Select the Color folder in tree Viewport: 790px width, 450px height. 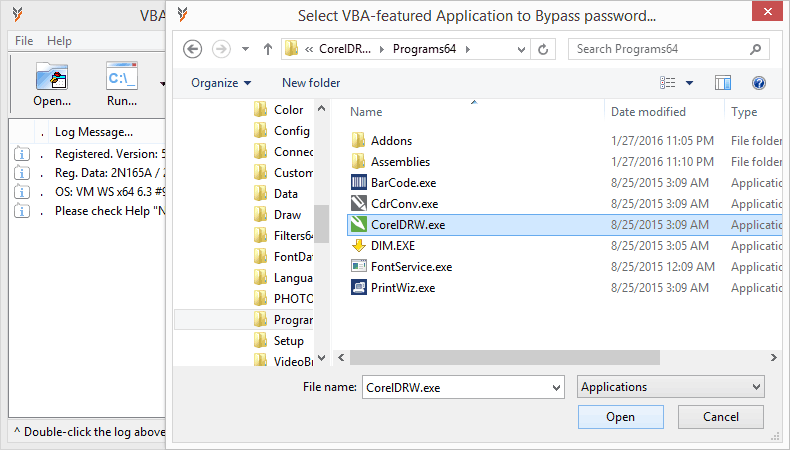[288, 110]
